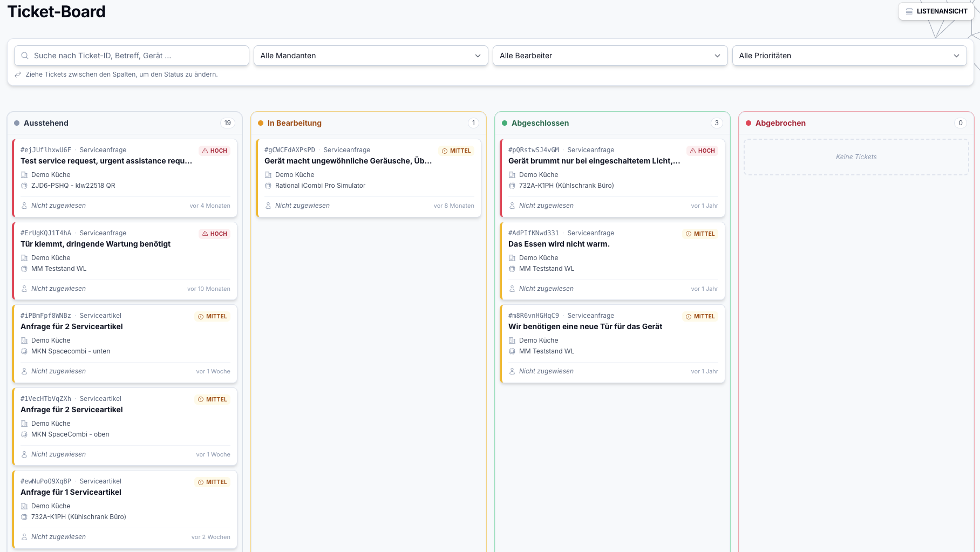Click building icon in Tür klemmt card

24,258
